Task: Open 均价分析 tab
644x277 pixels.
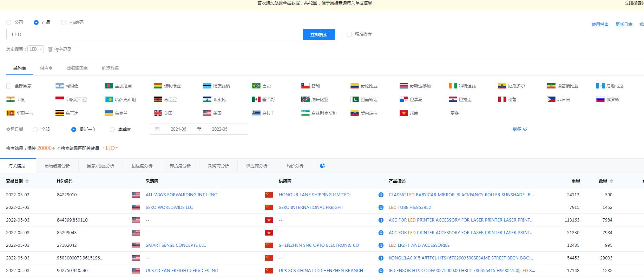Action: [x=295, y=166]
